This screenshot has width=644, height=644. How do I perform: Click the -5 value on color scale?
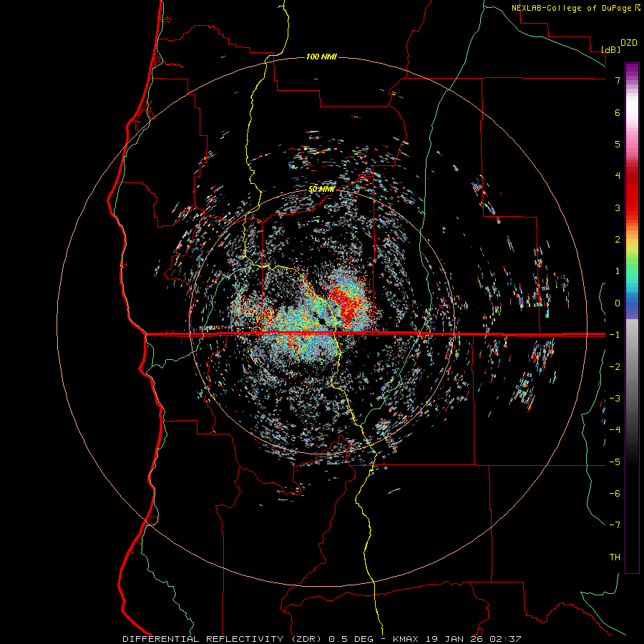click(x=615, y=462)
